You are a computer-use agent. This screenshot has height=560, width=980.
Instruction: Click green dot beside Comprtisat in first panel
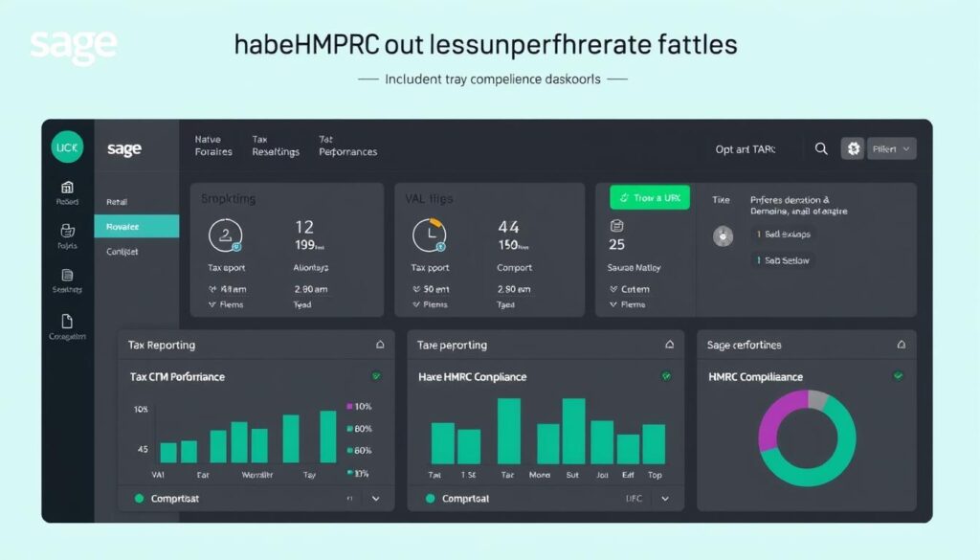pyautogui.click(x=140, y=498)
